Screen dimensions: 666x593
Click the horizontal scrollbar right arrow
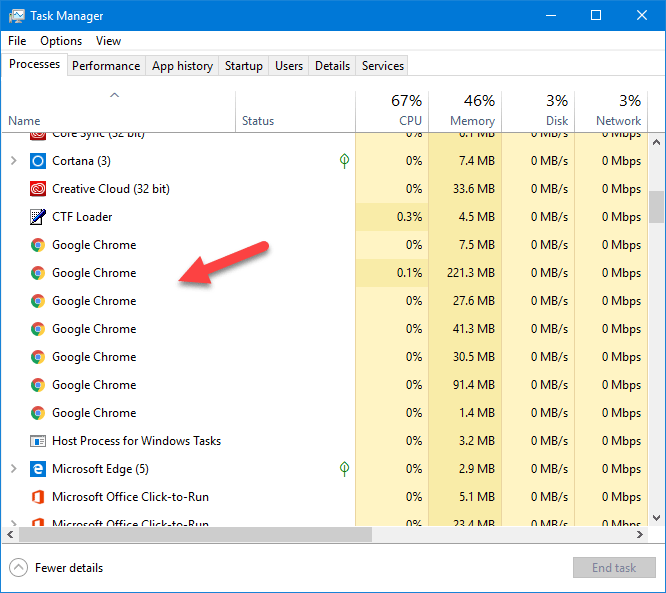pyautogui.click(x=640, y=534)
